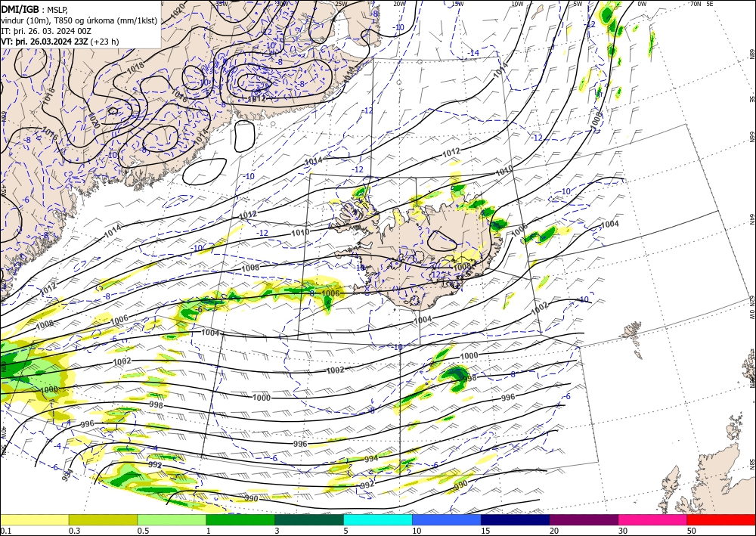756x536 pixels.
Task: Click the navy 15–20 legend swatch
Action: (x=516, y=519)
